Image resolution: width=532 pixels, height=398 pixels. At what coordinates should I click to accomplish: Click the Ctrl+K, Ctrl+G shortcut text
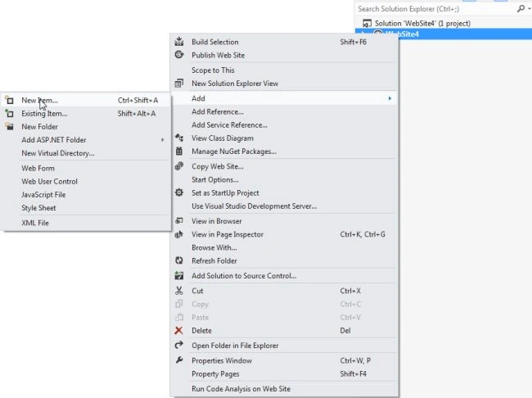point(363,234)
